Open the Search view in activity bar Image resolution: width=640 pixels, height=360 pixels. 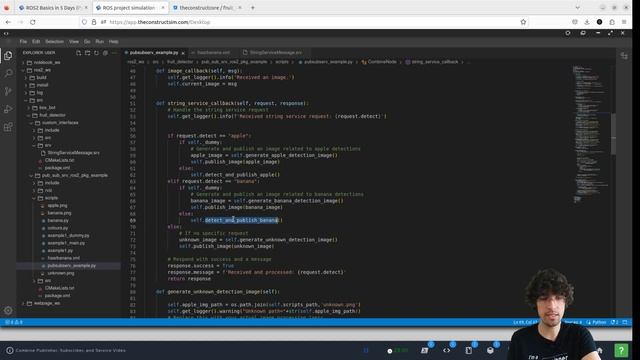click(x=8, y=73)
